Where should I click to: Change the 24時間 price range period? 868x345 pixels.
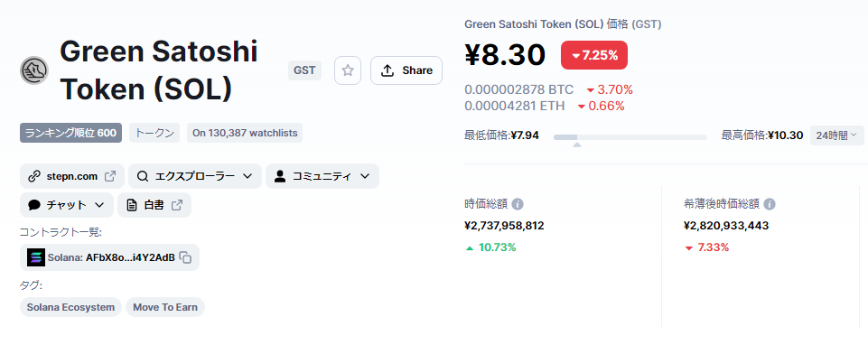[836, 135]
